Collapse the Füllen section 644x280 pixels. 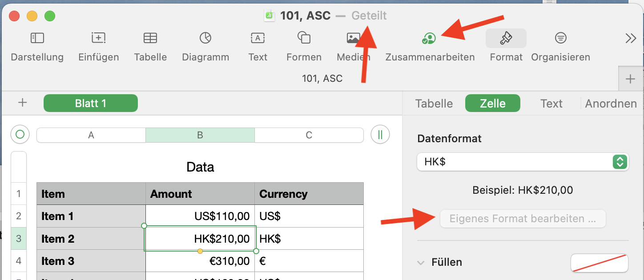[421, 263]
